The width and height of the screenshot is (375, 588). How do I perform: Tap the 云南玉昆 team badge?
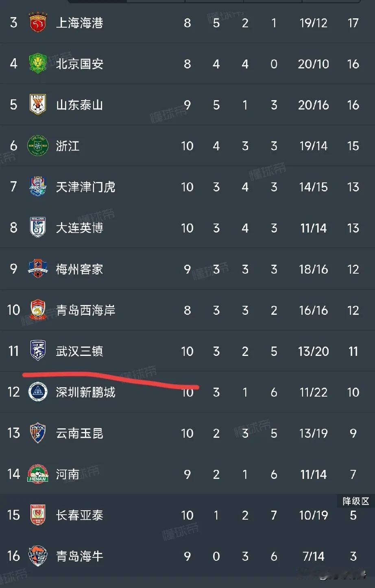pos(38,433)
